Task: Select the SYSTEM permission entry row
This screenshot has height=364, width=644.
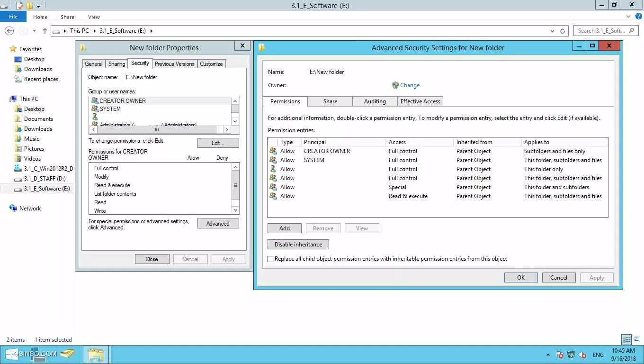Action: coord(438,160)
